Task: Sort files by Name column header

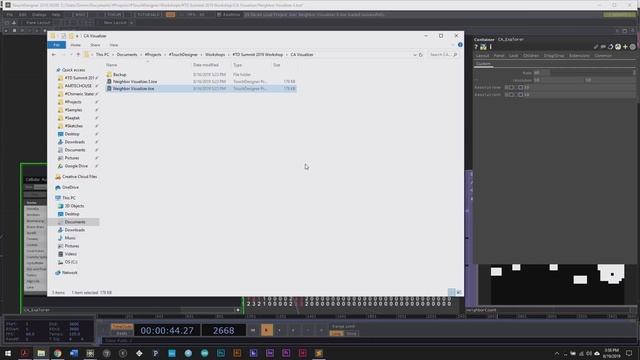Action: 111,65
